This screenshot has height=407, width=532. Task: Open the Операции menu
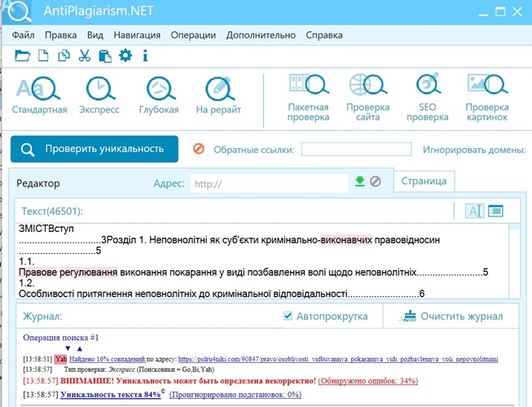tap(193, 35)
